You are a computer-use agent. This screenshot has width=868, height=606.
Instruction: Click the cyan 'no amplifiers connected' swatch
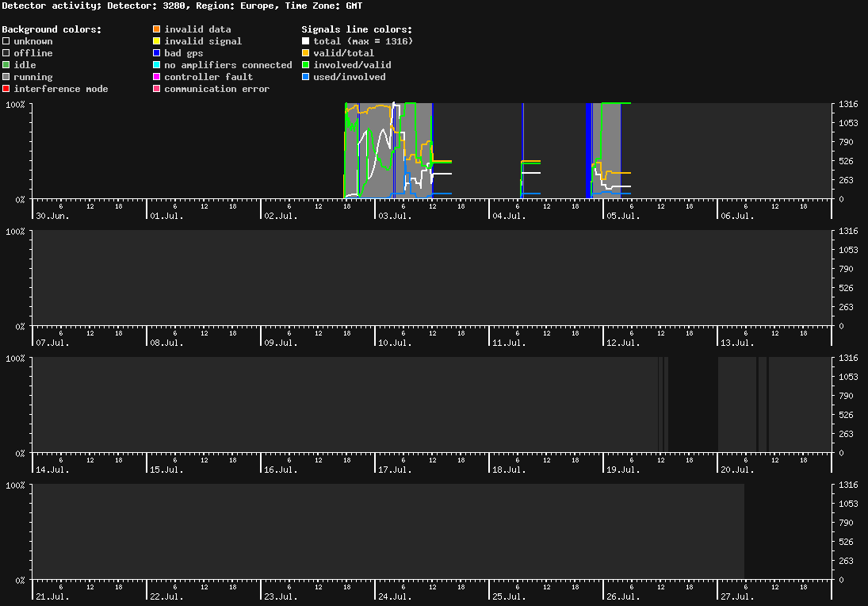[x=157, y=65]
